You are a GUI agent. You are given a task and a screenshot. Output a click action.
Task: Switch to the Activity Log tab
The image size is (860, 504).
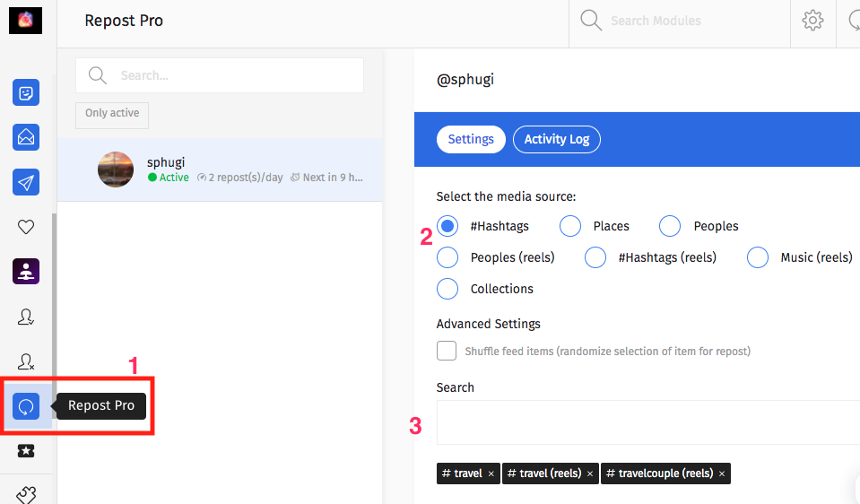pyautogui.click(x=557, y=139)
